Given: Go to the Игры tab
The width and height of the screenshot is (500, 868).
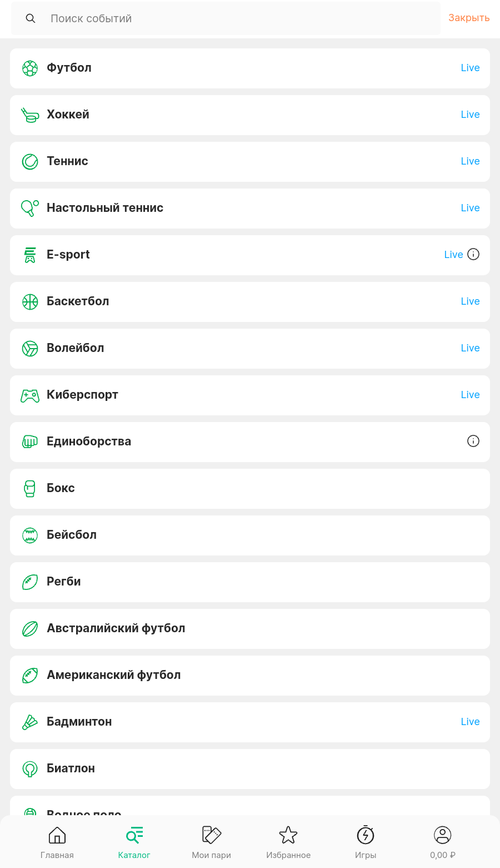Looking at the screenshot, I should (366, 842).
